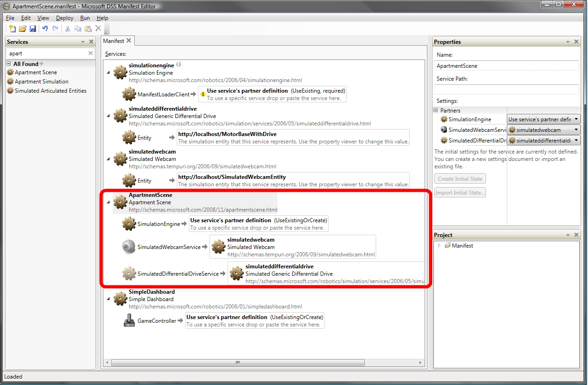Image resolution: width=588 pixels, height=385 pixels.
Task: Close the Manifest tab with its X
Action: click(129, 41)
